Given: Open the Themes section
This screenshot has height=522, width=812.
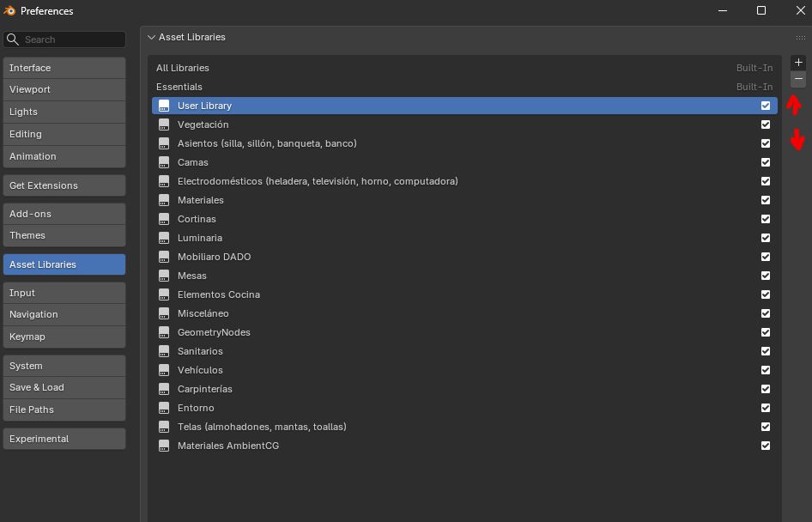Looking at the screenshot, I should [x=64, y=235].
